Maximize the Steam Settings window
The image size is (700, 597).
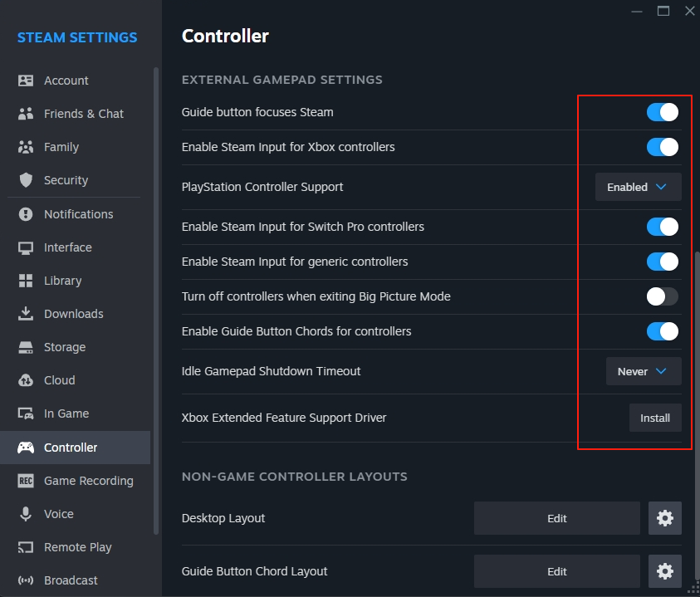pyautogui.click(x=663, y=11)
